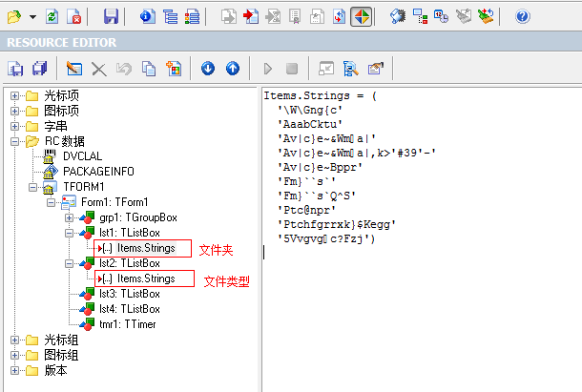This screenshot has height=392, width=582.
Task: Open the dropdown arrow next to open folder
Action: click(32, 16)
